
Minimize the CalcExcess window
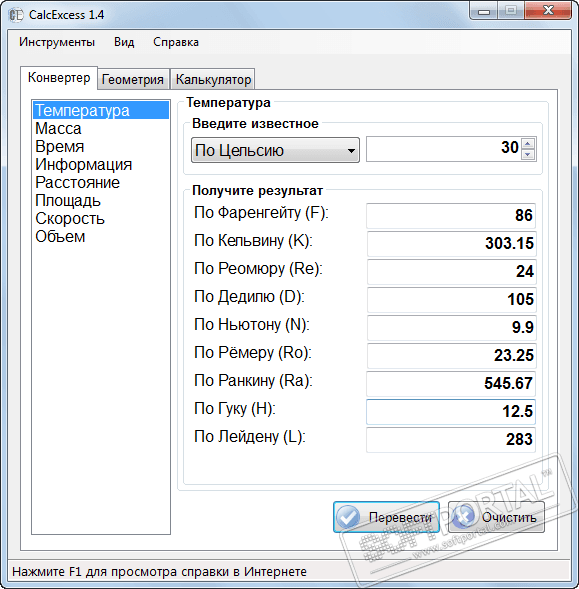484,11
